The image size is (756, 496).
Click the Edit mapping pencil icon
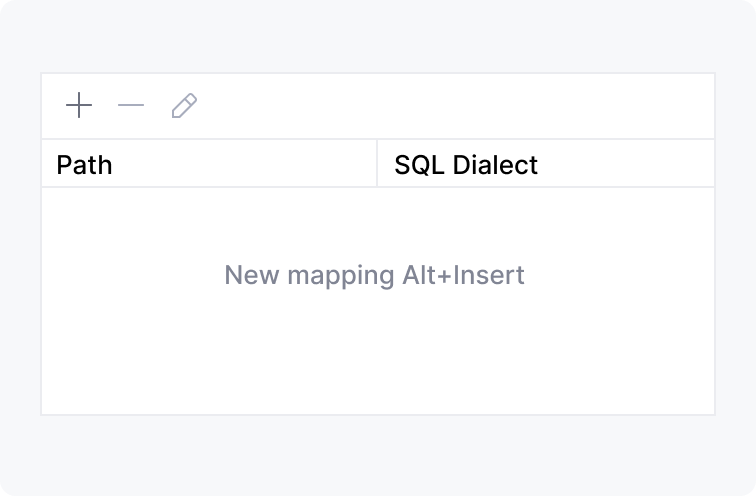(x=184, y=106)
